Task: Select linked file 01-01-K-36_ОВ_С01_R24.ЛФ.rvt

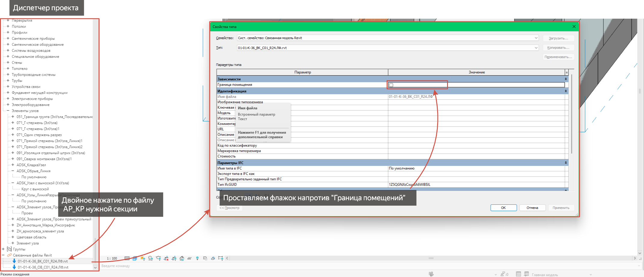Action: 43,267
